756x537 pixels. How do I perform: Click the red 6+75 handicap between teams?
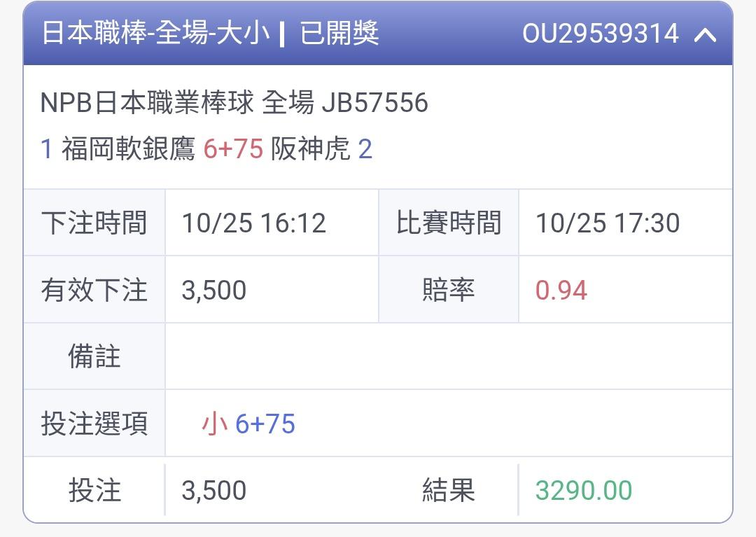[233, 149]
